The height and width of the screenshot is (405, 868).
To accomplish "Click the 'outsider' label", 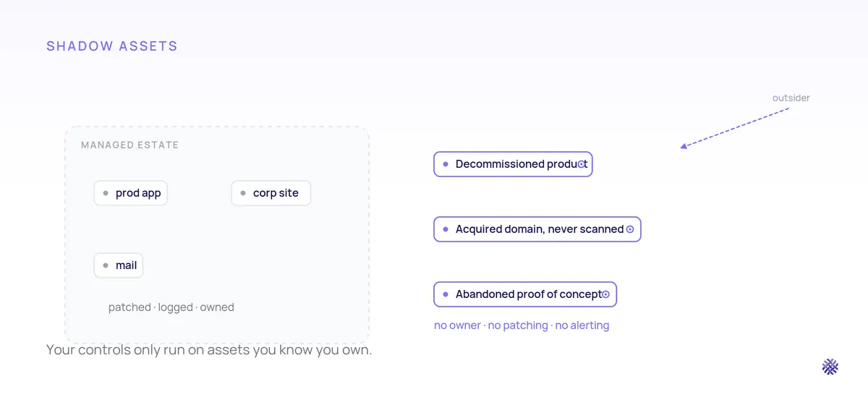I will pyautogui.click(x=791, y=98).
